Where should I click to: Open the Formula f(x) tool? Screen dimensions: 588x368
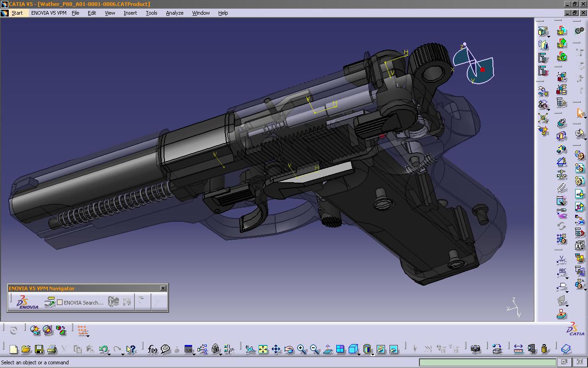153,350
